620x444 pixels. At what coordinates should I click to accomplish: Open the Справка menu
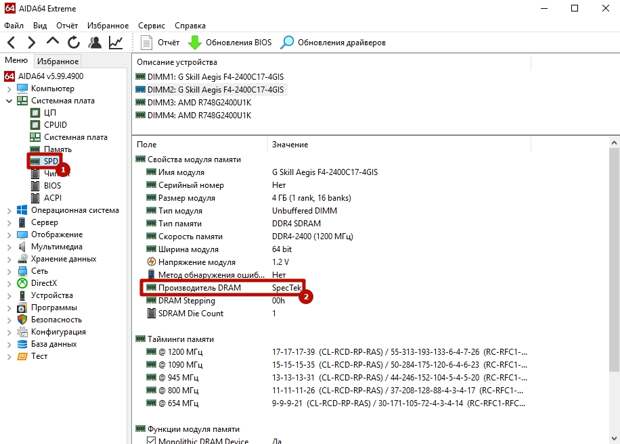(x=190, y=25)
